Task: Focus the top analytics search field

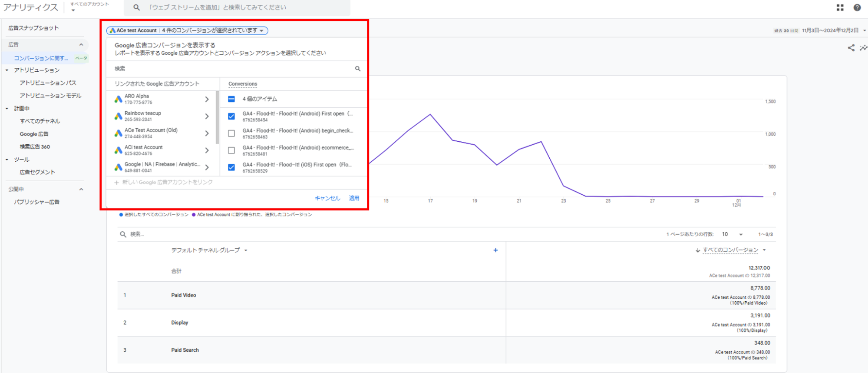Action: point(237,7)
